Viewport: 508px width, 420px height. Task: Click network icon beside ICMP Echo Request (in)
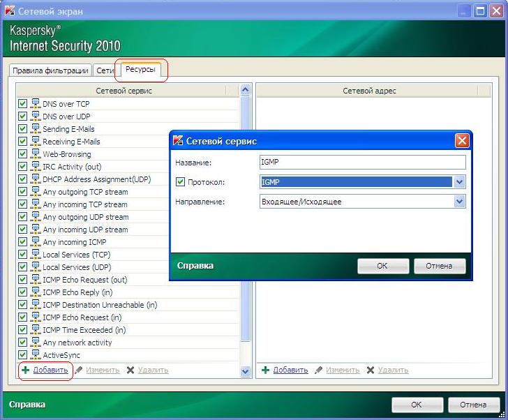pos(36,317)
